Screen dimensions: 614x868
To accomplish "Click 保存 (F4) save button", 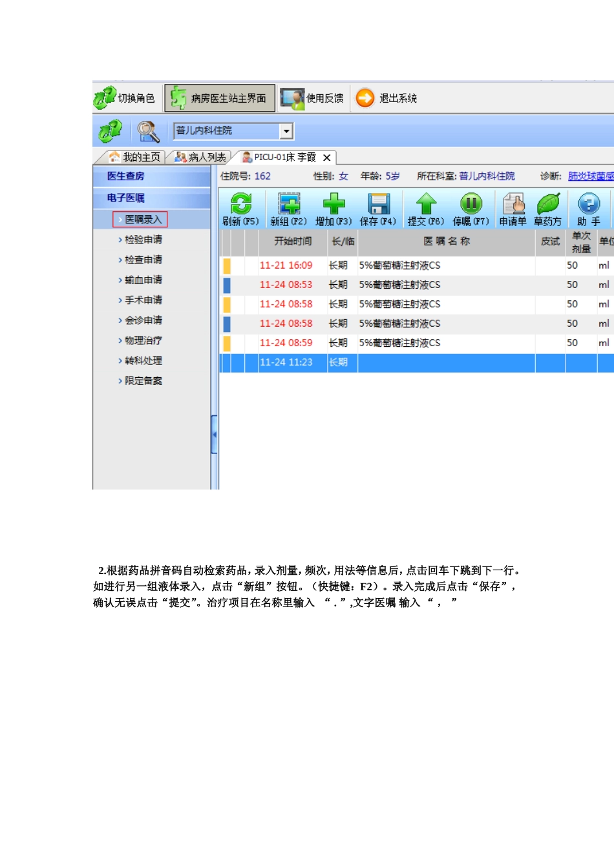I will click(x=378, y=209).
